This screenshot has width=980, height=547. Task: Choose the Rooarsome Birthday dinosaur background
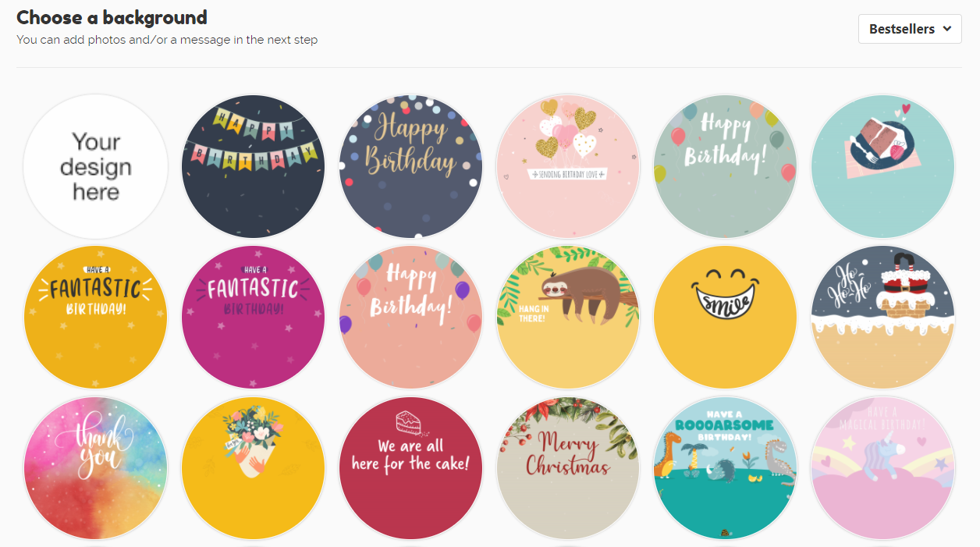[725, 468]
